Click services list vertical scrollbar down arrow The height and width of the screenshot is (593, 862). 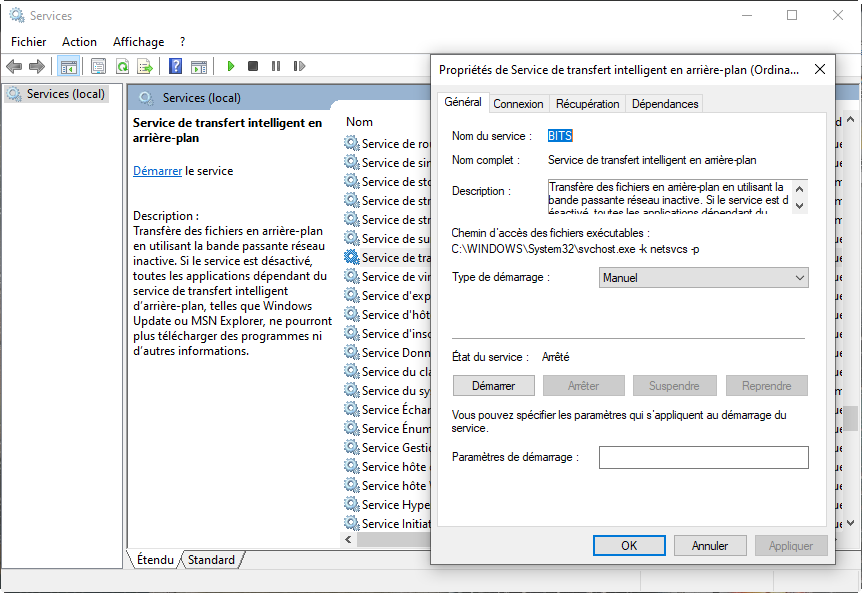coord(850,523)
